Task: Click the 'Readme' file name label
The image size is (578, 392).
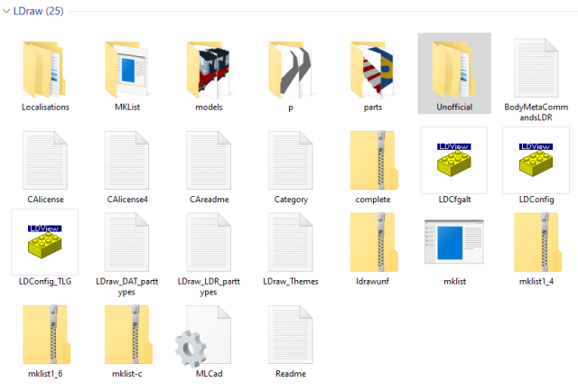Action: coord(291,374)
